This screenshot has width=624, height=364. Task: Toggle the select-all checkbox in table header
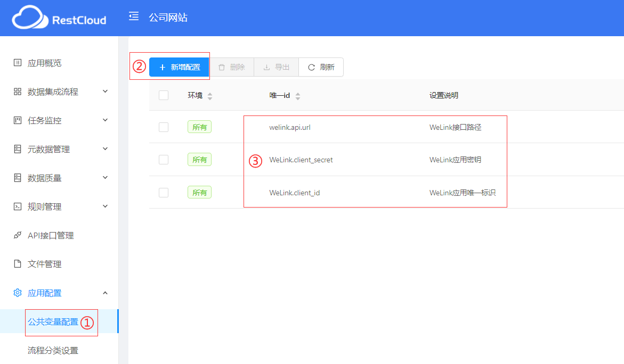pyautogui.click(x=164, y=95)
